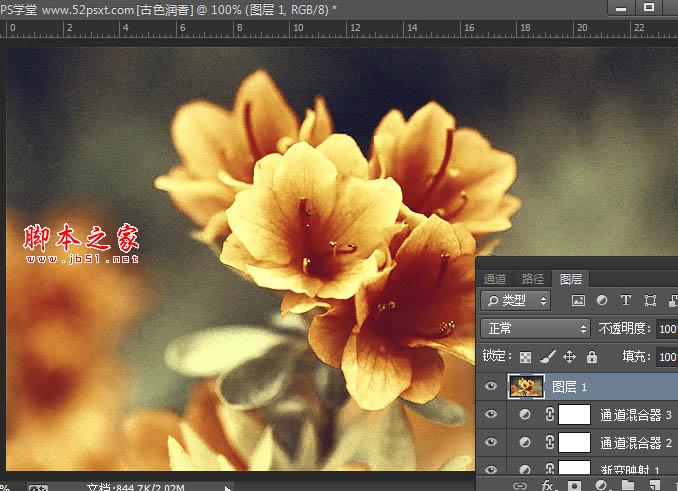Click the 不透明度 opacity value field
This screenshot has width=678, height=491.
point(667,329)
